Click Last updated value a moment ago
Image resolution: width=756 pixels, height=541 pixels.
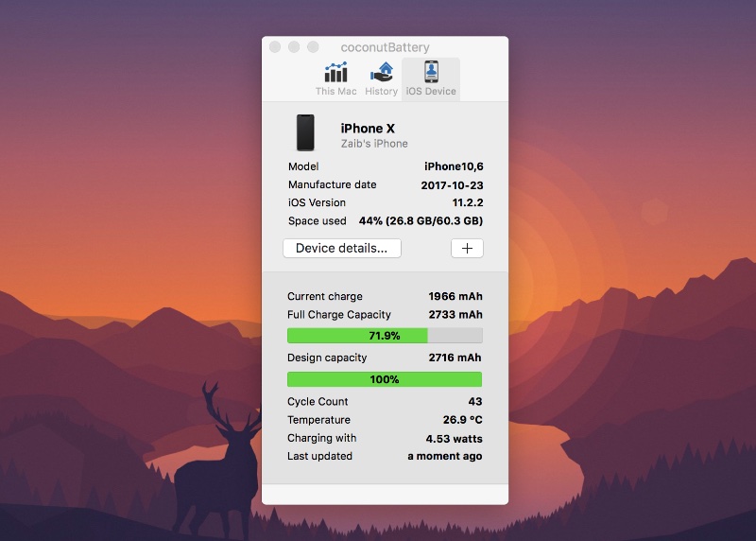pyautogui.click(x=445, y=456)
